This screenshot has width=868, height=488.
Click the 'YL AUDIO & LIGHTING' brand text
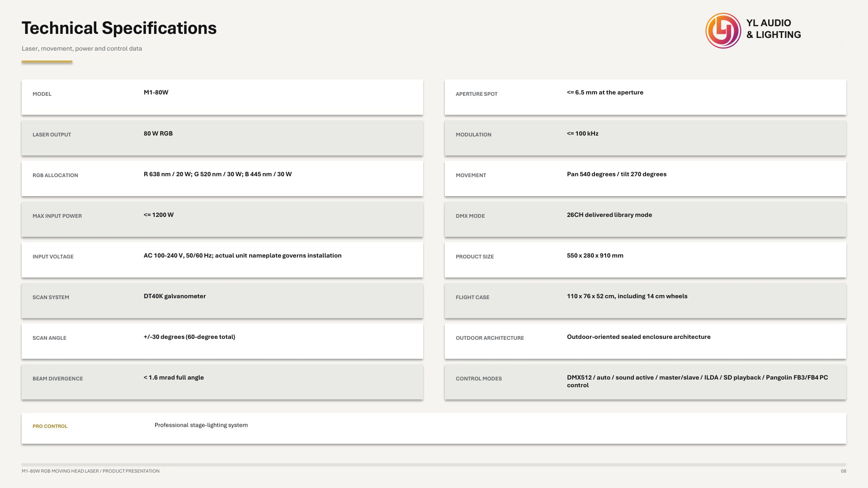(x=774, y=29)
